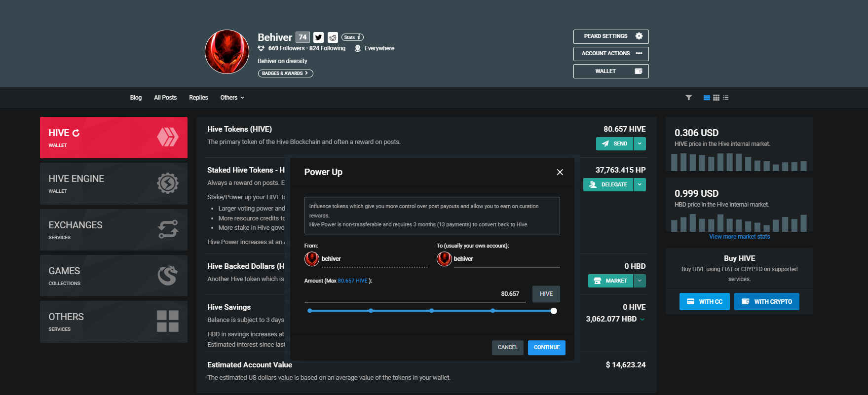Set amount slider to 50% mark

pos(432,311)
